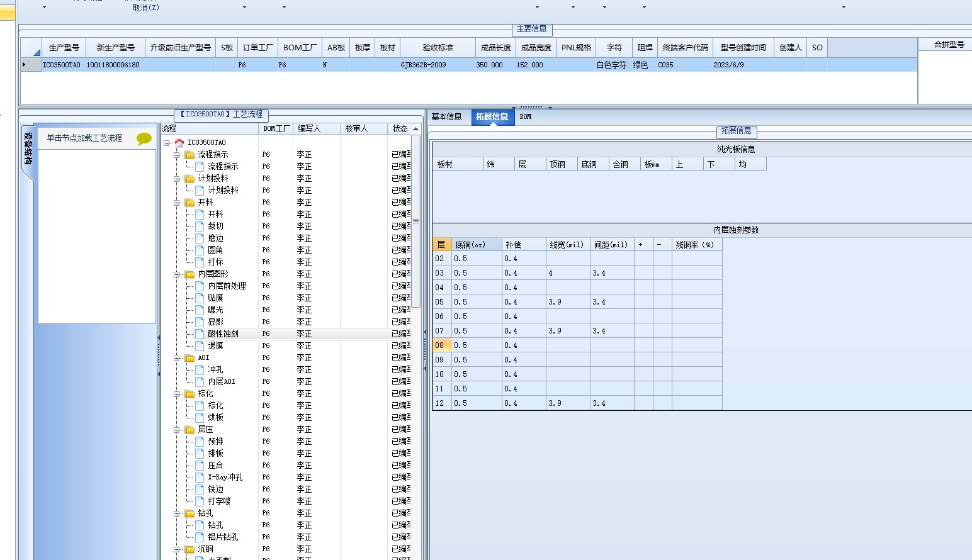Viewport: 972px width, 560px height.
Task: Click the 编写人 column header in process tree
Action: pos(318,128)
